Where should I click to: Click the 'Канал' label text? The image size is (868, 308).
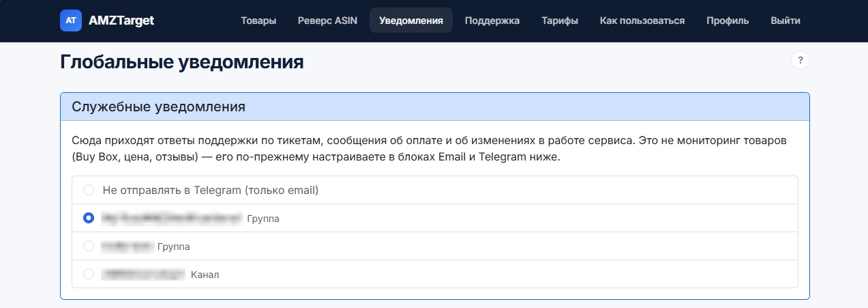[x=205, y=275]
